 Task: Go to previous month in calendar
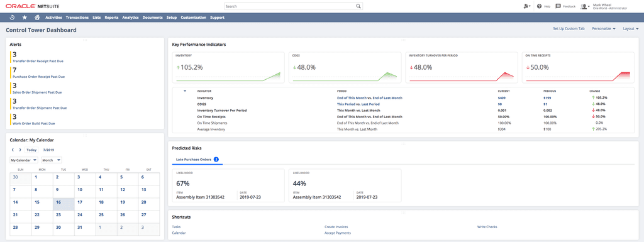[x=13, y=150]
